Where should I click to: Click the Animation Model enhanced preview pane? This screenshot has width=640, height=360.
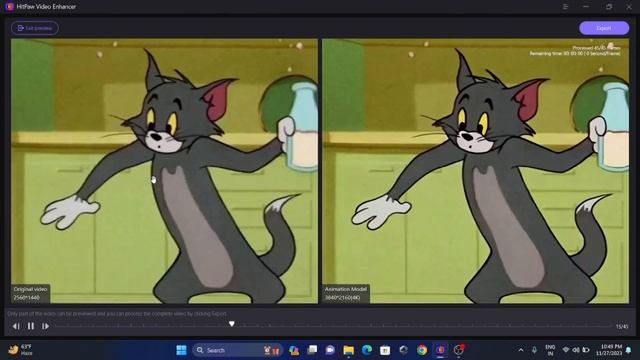tap(476, 171)
